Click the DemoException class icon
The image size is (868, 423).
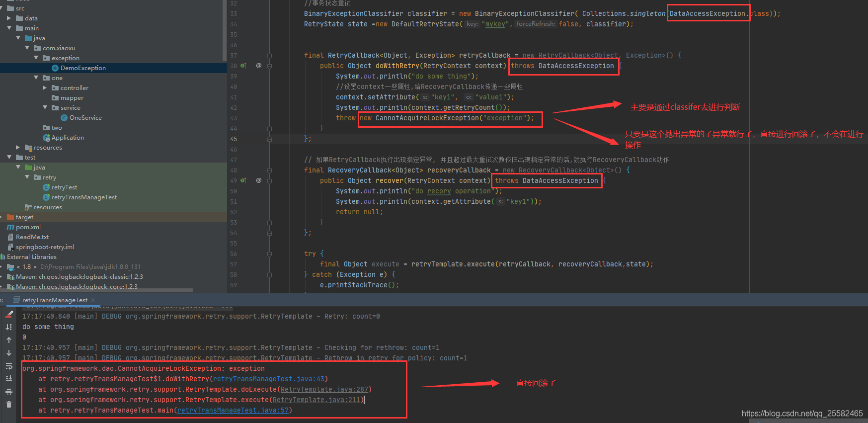click(55, 68)
